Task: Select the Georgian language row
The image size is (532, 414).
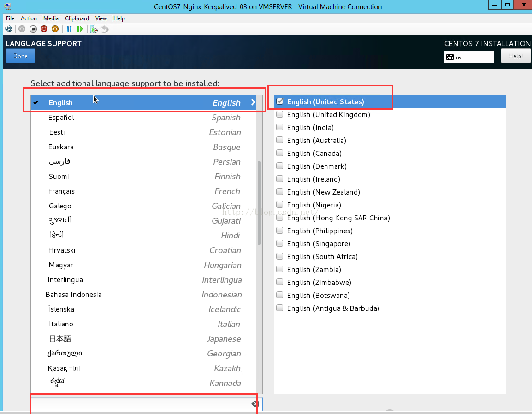Action: click(144, 354)
